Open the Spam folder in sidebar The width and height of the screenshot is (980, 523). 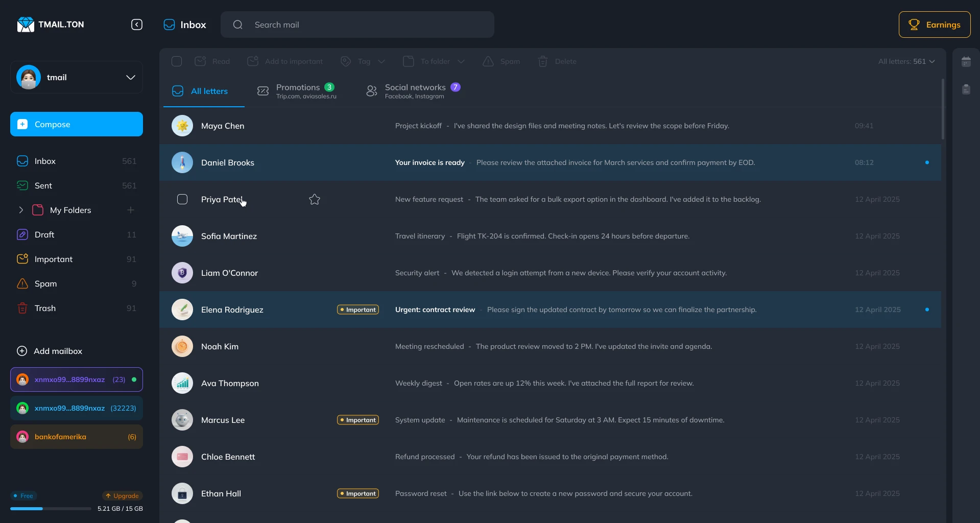pos(77,283)
